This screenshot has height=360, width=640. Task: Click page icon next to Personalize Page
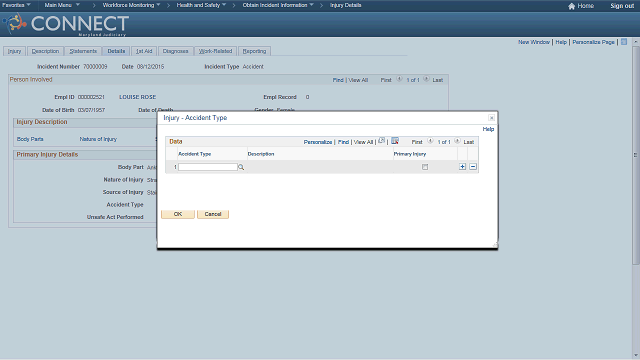point(624,42)
